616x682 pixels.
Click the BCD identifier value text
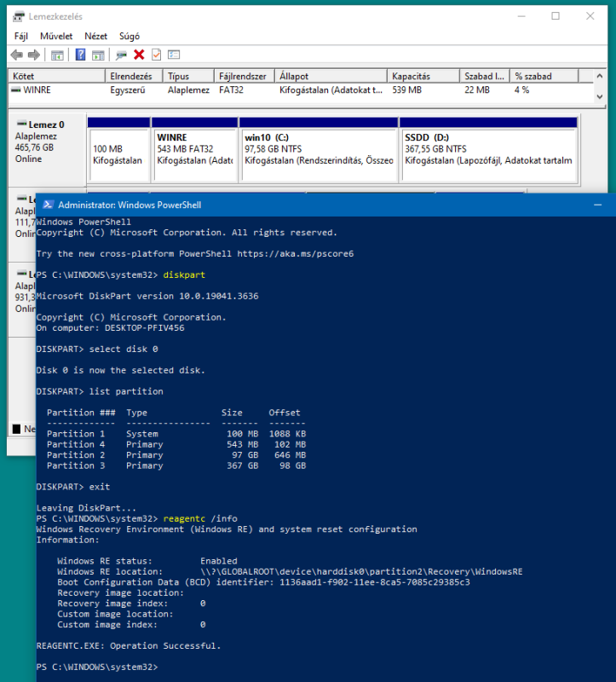click(375, 582)
